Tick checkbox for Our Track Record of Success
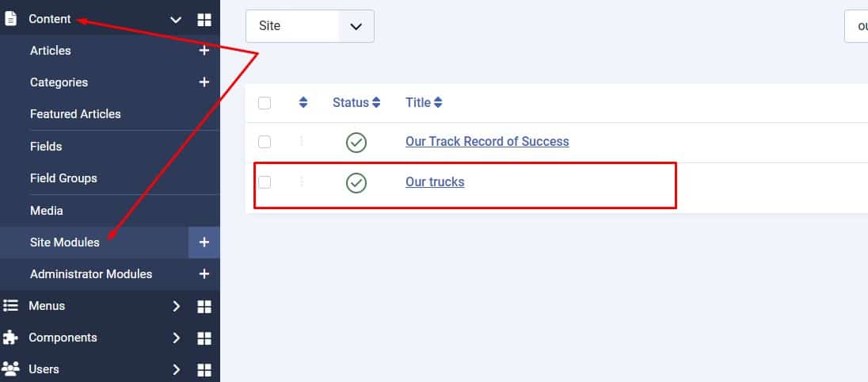Viewport: 868px width, 382px height. 265,142
